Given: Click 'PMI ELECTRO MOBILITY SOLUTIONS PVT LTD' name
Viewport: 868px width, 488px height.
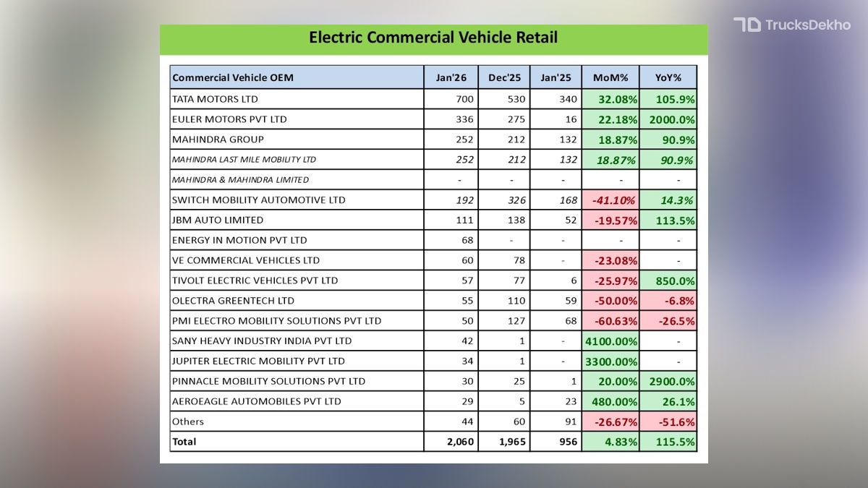Looking at the screenshot, I should 277,321.
